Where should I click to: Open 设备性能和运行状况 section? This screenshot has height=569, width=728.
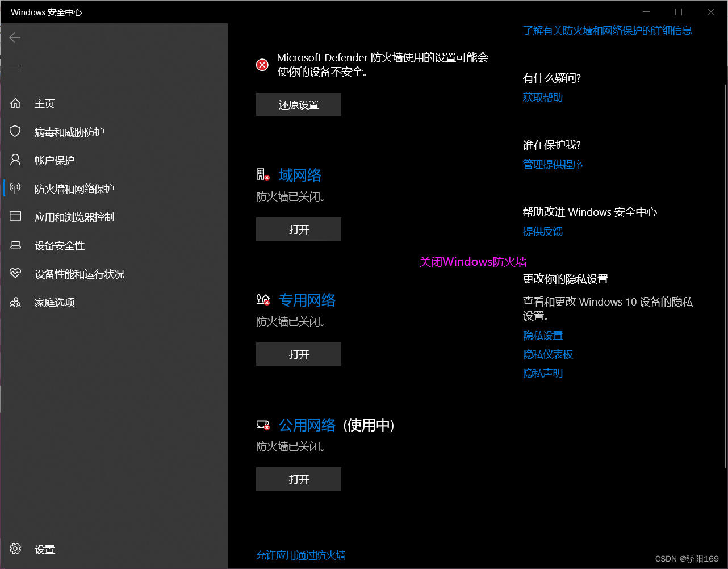(x=80, y=274)
